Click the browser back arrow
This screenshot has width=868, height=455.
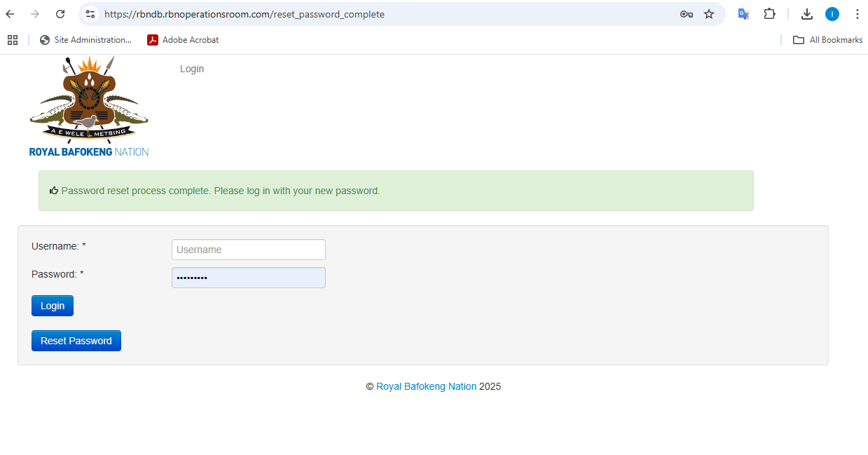point(11,14)
